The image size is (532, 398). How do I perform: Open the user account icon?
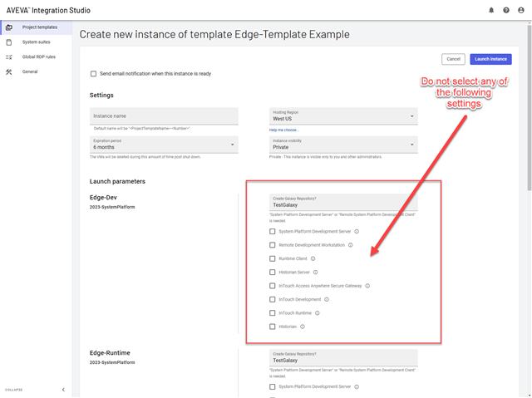(521, 10)
